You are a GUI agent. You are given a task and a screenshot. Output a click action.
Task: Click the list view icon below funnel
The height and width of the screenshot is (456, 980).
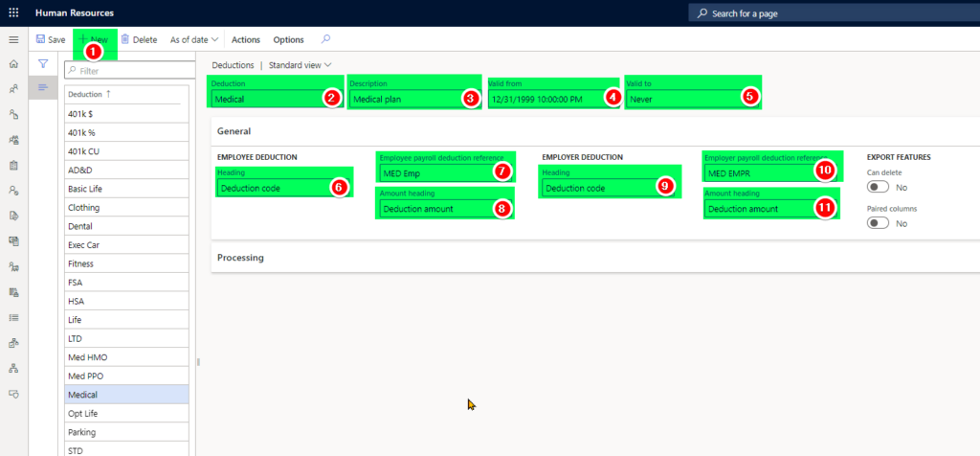[x=43, y=87]
